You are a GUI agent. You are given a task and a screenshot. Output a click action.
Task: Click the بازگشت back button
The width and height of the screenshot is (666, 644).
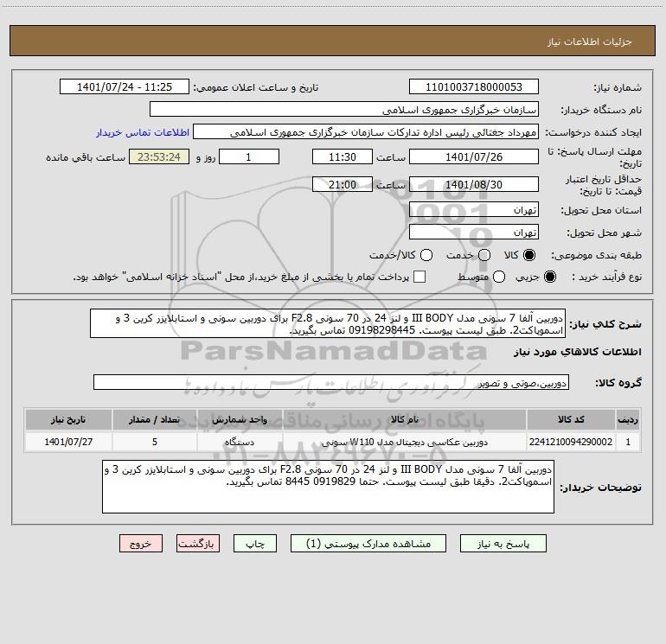pos(198,544)
